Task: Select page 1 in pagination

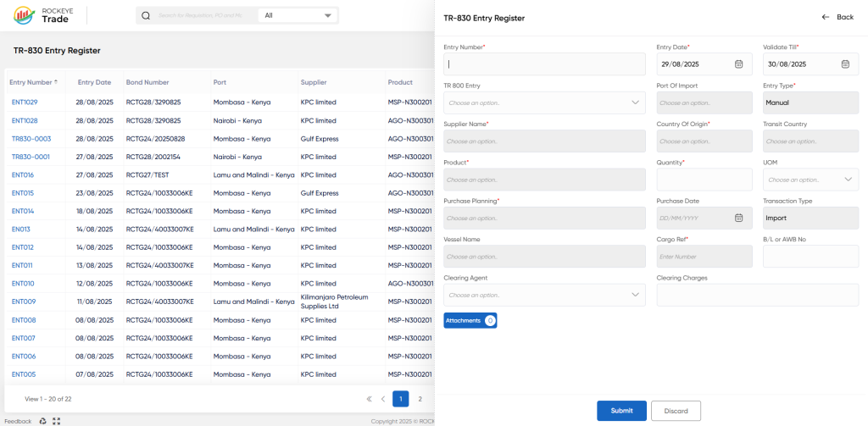Action: (401, 399)
